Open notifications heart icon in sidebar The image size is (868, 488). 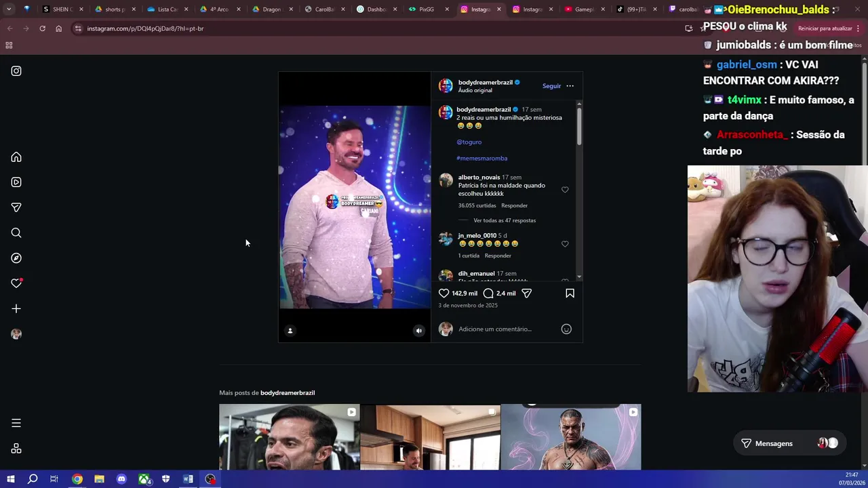point(16,283)
